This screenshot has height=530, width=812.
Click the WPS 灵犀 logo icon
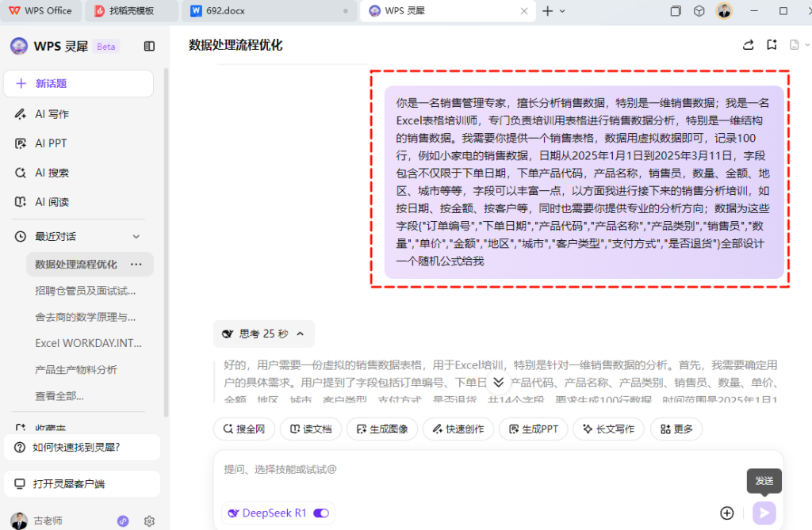point(19,46)
